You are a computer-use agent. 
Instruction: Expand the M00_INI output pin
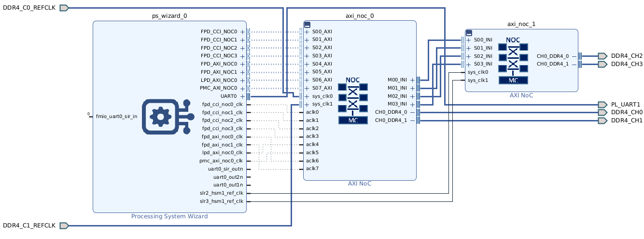[412, 80]
